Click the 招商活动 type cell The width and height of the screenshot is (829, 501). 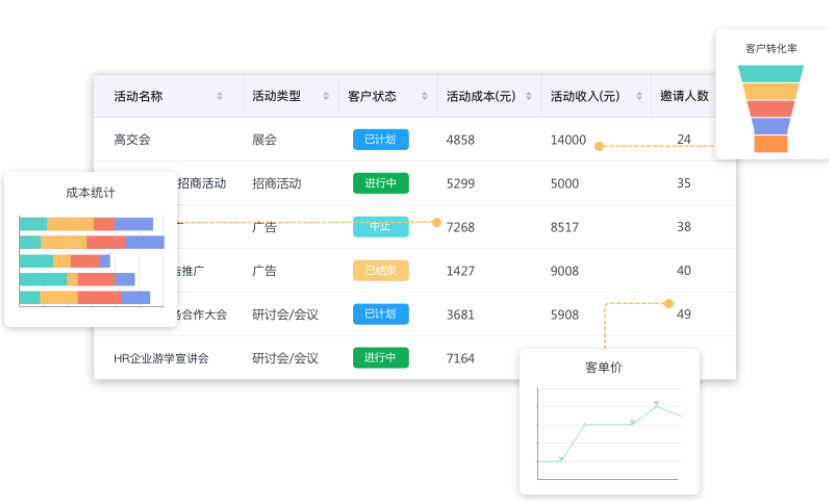(x=277, y=184)
